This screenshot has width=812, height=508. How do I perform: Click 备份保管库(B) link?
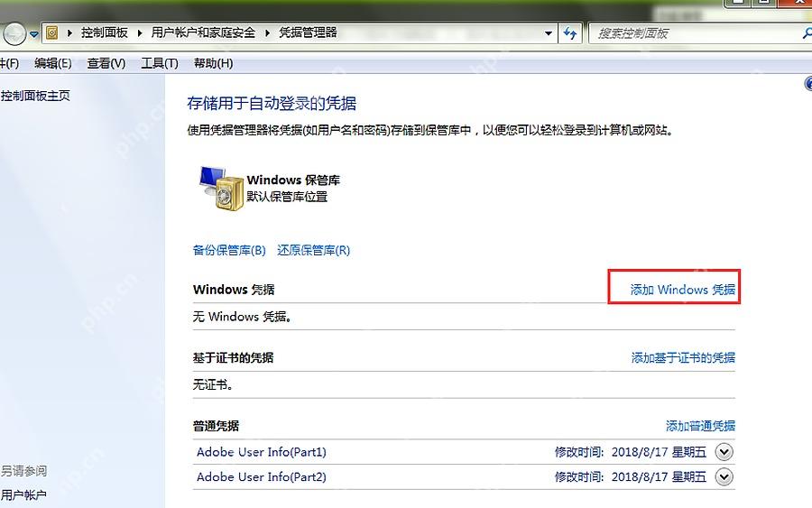tap(229, 250)
